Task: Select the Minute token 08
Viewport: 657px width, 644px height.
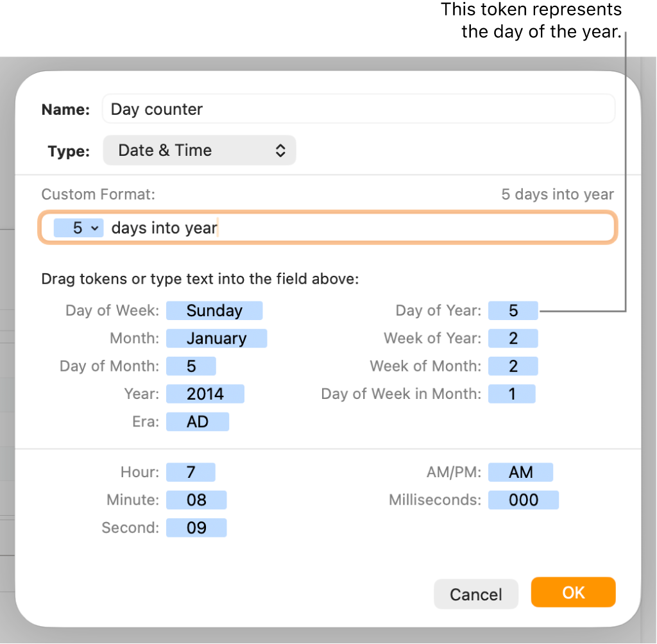Action: point(196,500)
